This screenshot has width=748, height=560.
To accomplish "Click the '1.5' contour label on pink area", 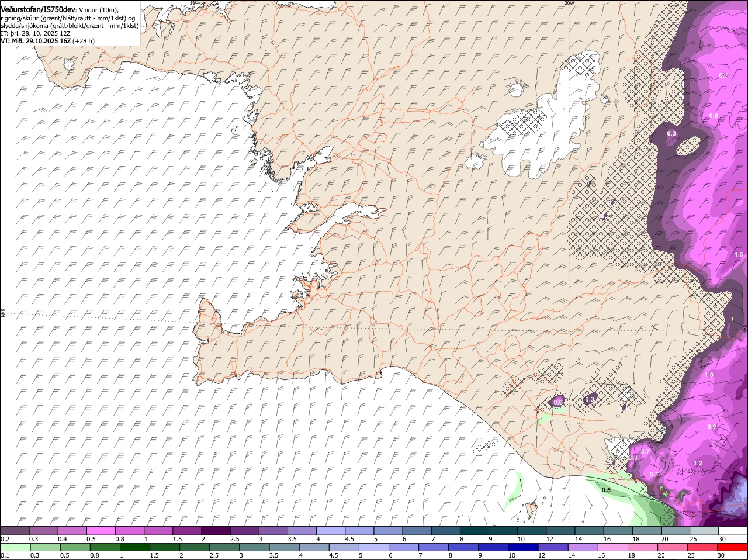I will pyautogui.click(x=739, y=254).
